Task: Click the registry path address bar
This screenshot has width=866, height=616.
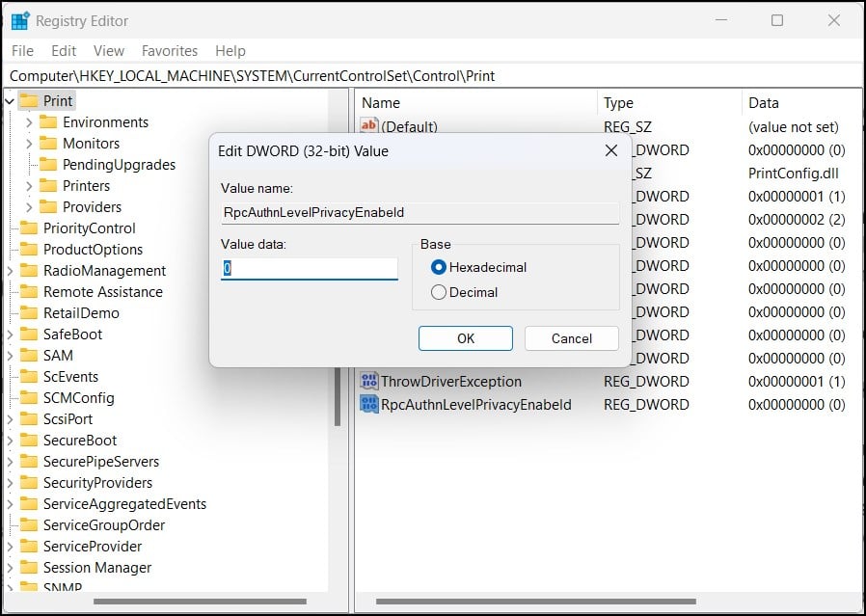Action: pyautogui.click(x=433, y=75)
